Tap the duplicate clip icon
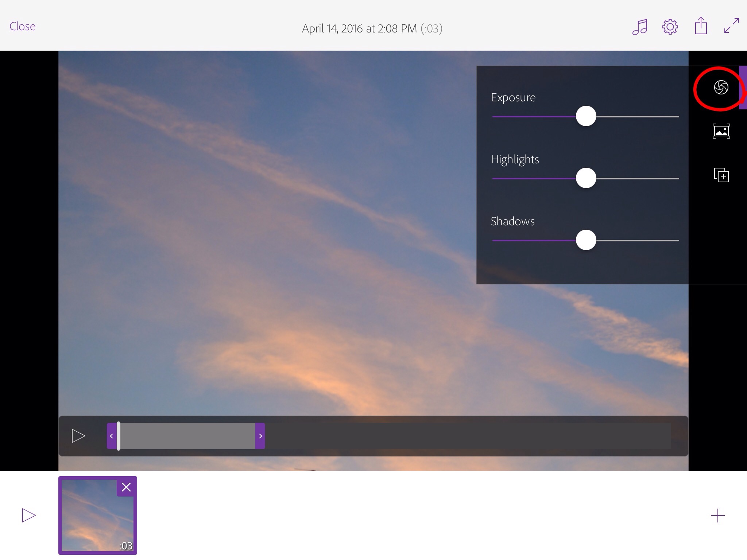This screenshot has width=747, height=560. pos(721,175)
